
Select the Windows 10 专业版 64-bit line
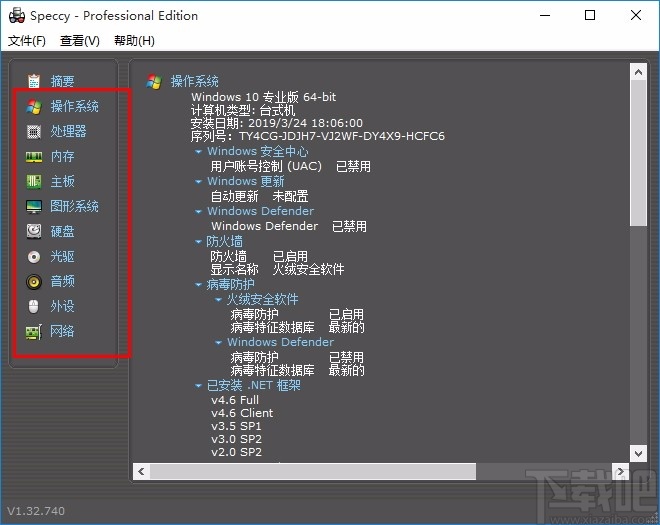263,97
